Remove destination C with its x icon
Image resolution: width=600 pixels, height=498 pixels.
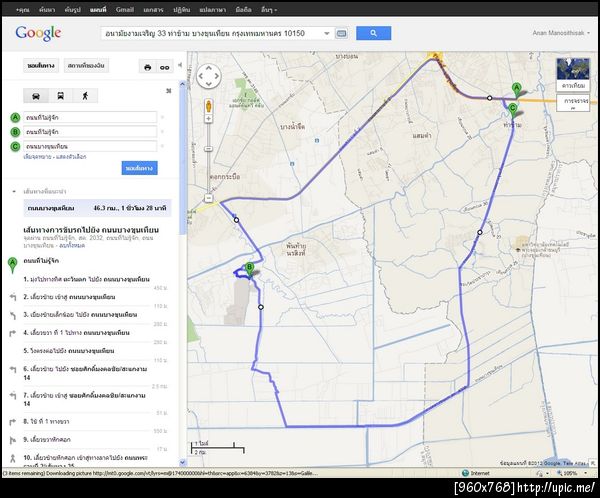163,146
